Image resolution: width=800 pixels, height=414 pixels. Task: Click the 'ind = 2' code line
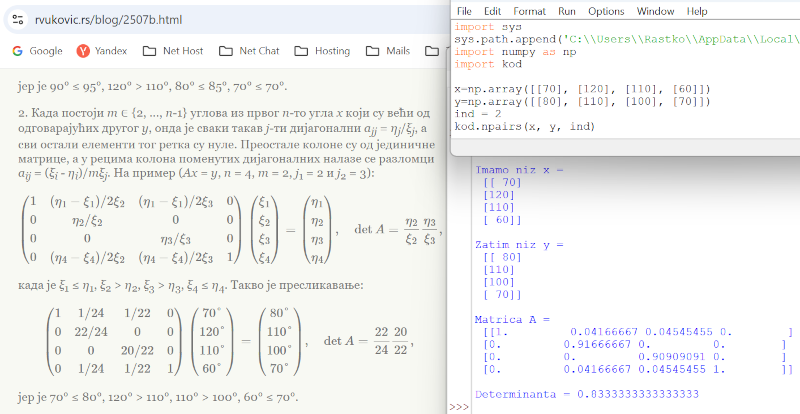[479, 114]
